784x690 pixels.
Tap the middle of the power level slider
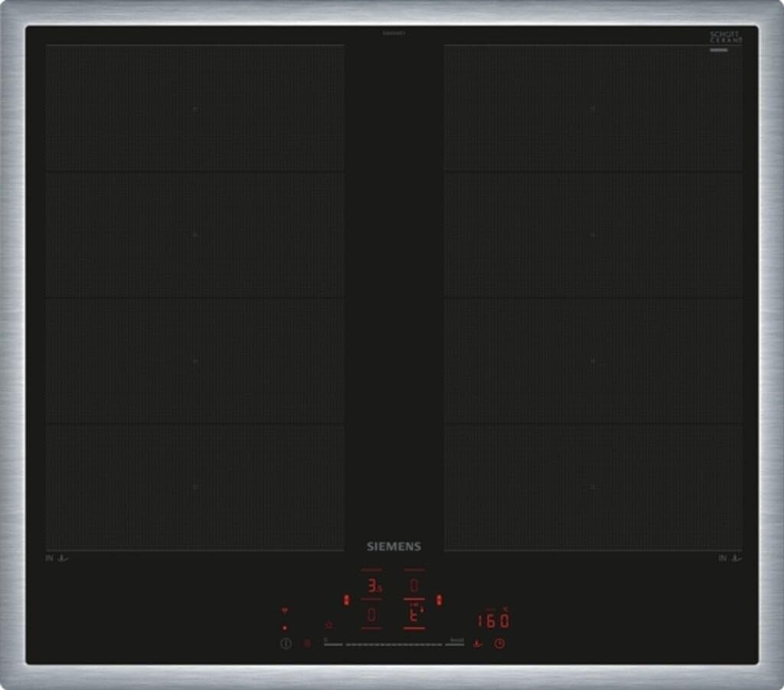coord(394,644)
